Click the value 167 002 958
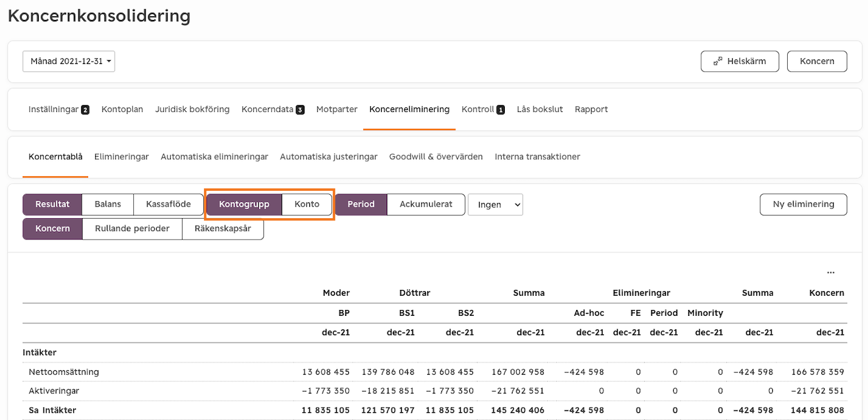The height and width of the screenshot is (420, 868). pyautogui.click(x=517, y=372)
